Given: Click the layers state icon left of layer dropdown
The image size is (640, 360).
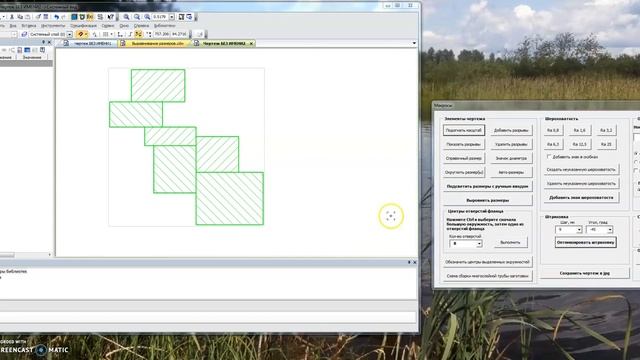Looking at the screenshot, I should 24,34.
